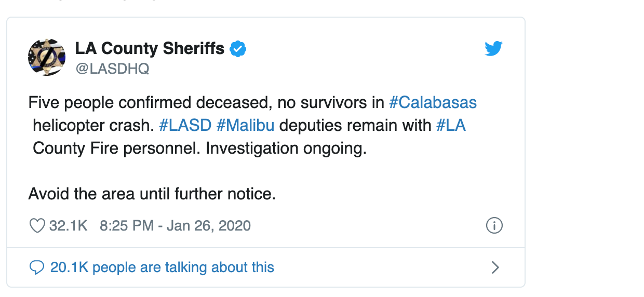This screenshot has width=644, height=297.
Task: Open the 8:25 PM - Jan 26, 2020 timestamp
Action: [176, 226]
